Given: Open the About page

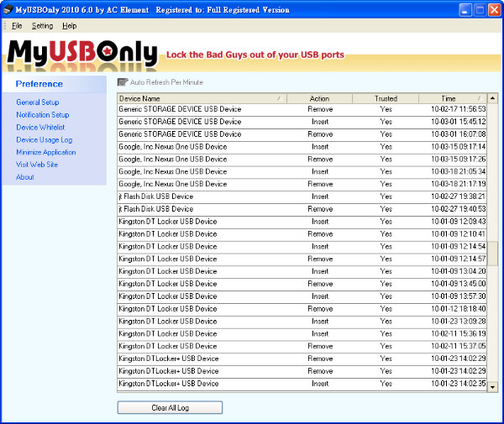Looking at the screenshot, I should point(24,177).
